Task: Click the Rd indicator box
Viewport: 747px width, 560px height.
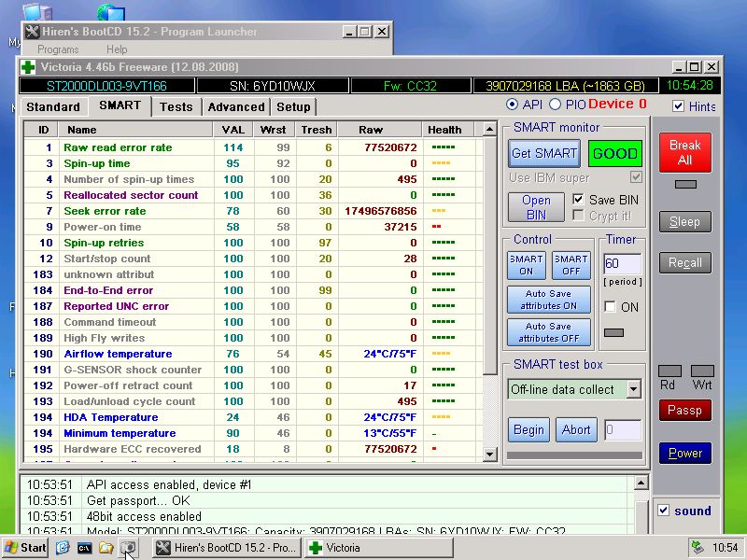Action: (x=669, y=371)
